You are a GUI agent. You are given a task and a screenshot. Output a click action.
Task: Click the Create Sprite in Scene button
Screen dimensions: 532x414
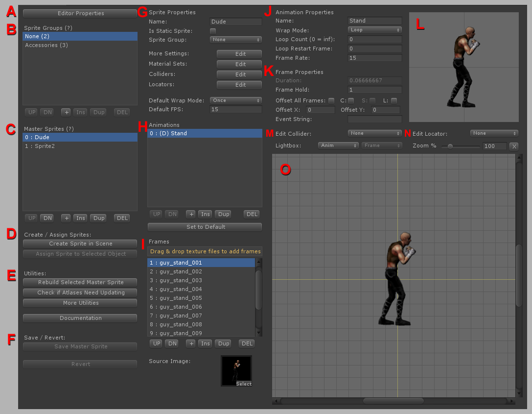tap(80, 244)
